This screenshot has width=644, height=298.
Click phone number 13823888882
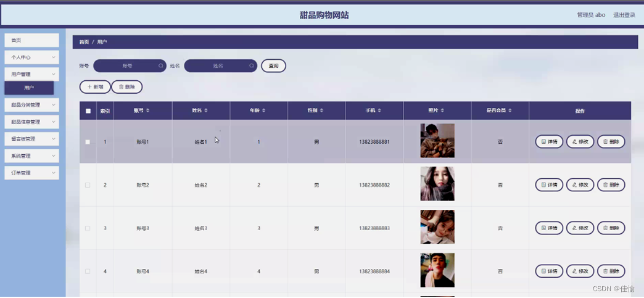coord(374,185)
